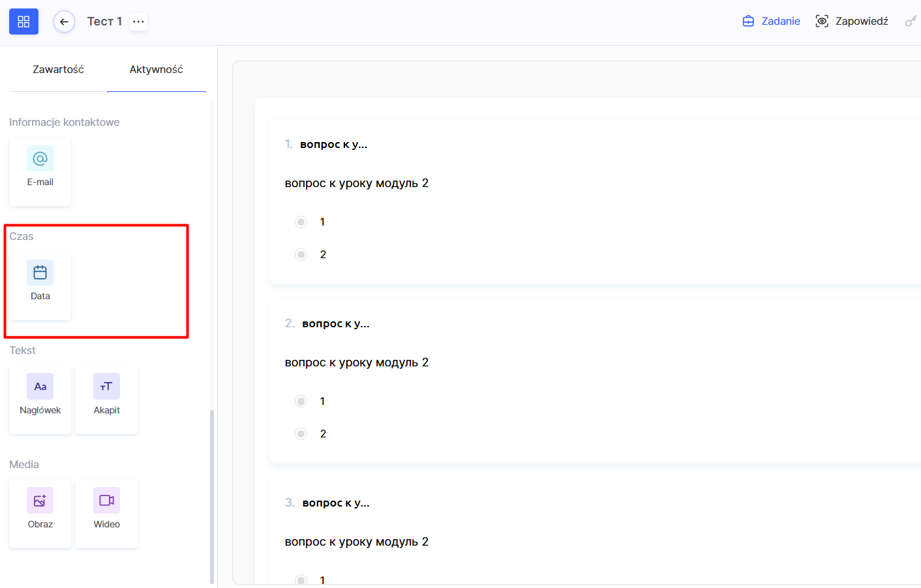Screen dimensions: 921x588
Task: Click the sidebar vertical scrollbar
Action: (x=211, y=495)
